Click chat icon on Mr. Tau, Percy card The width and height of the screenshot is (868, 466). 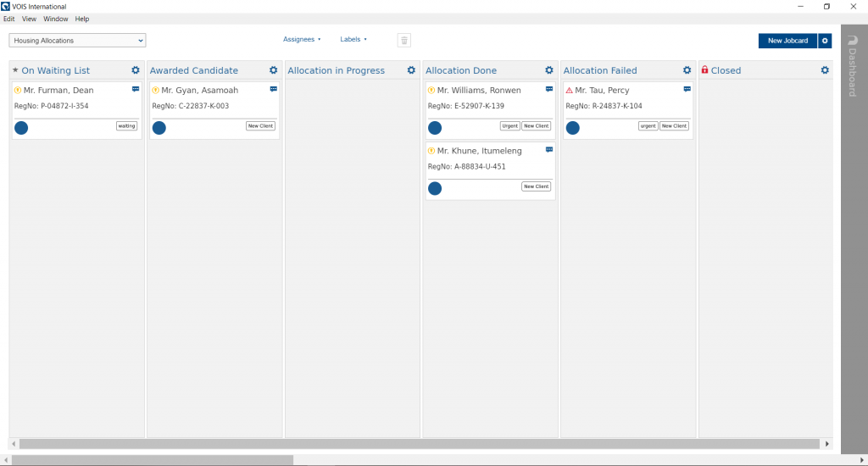(687, 89)
